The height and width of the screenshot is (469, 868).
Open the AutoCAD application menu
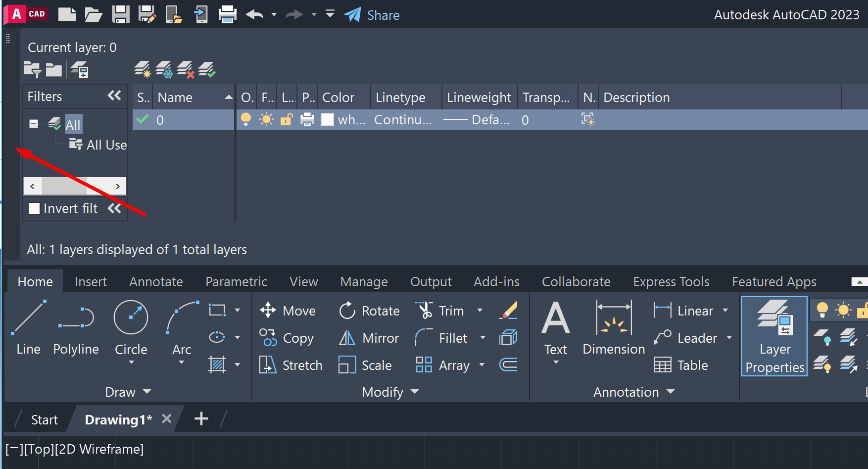(x=26, y=14)
